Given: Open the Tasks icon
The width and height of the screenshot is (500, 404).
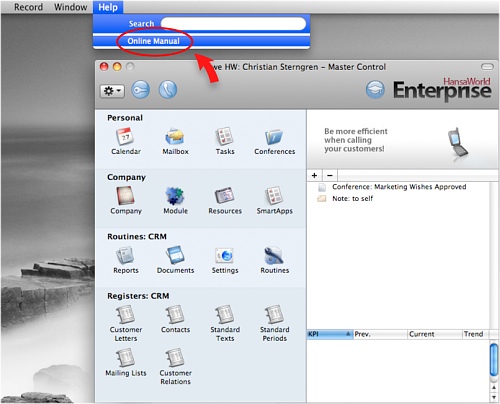Looking at the screenshot, I should [x=224, y=137].
